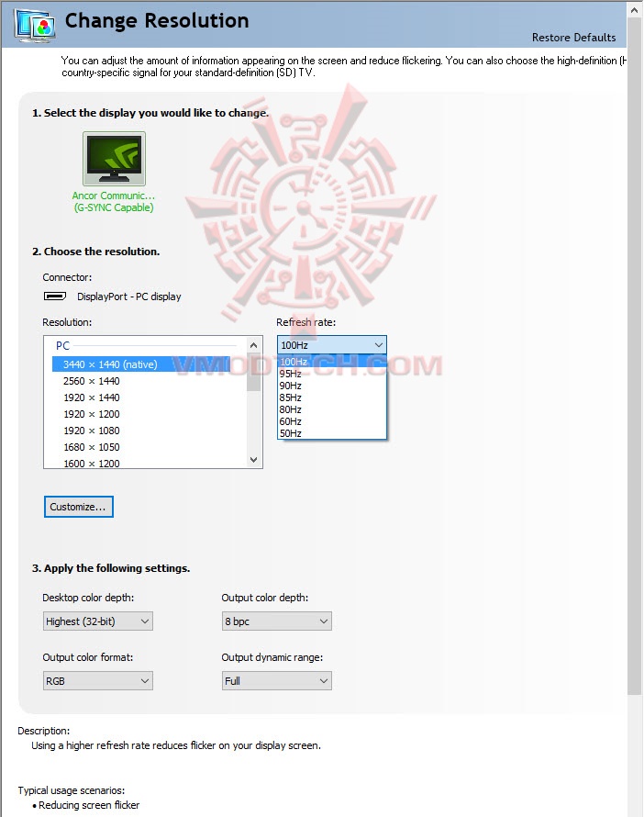Viewport: 644px width, 817px height.
Task: Select the Ancor Communications G-SYNC monitor icon
Action: click(114, 159)
